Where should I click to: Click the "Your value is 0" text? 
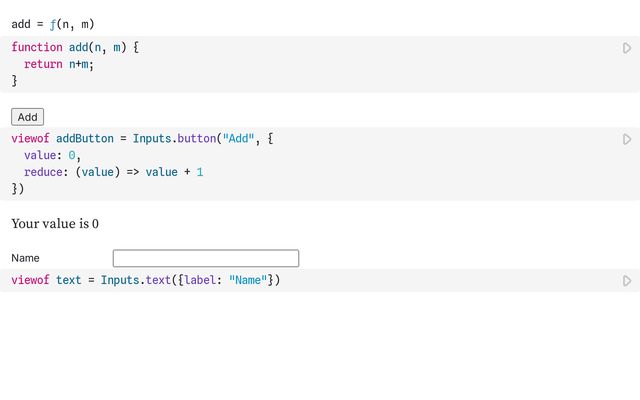pyautogui.click(x=55, y=224)
